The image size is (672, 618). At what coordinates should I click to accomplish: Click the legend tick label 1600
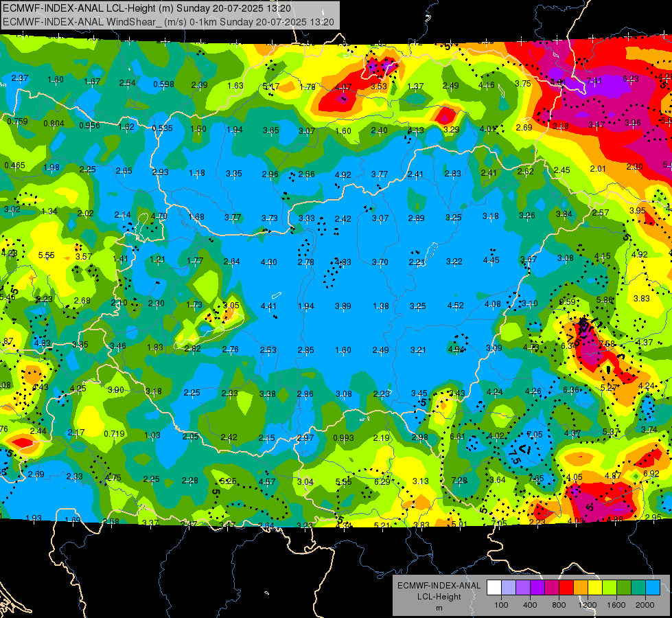616,605
